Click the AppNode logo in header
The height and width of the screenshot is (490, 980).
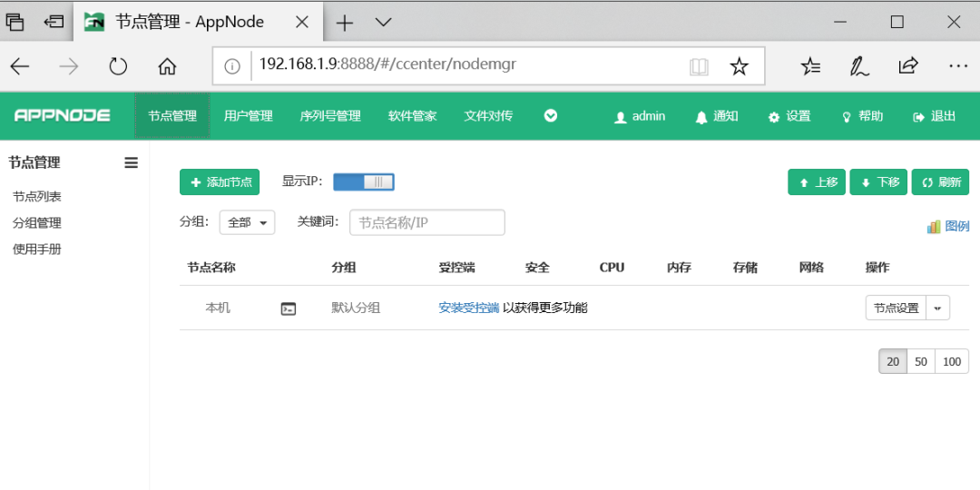(x=63, y=115)
